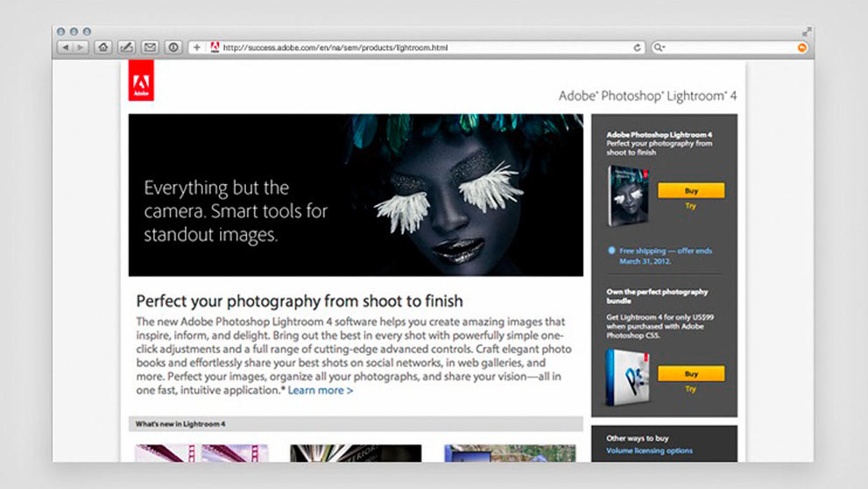Image resolution: width=868 pixels, height=489 pixels.
Task: Click 'Own the perfect photography bundle' heading
Action: click(x=657, y=296)
